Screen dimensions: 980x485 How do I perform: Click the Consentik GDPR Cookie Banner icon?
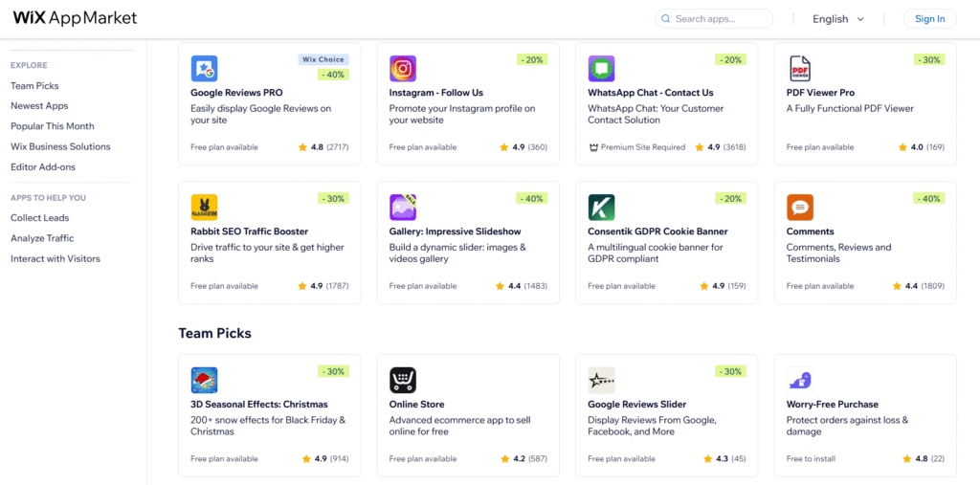[x=601, y=208]
